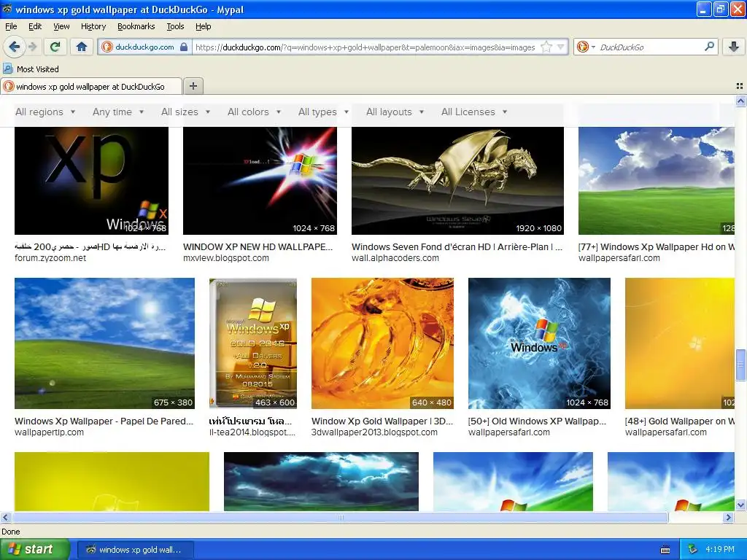Screen dimensions: 747x560
Task: Expand the All sizes filter
Action: point(186,112)
